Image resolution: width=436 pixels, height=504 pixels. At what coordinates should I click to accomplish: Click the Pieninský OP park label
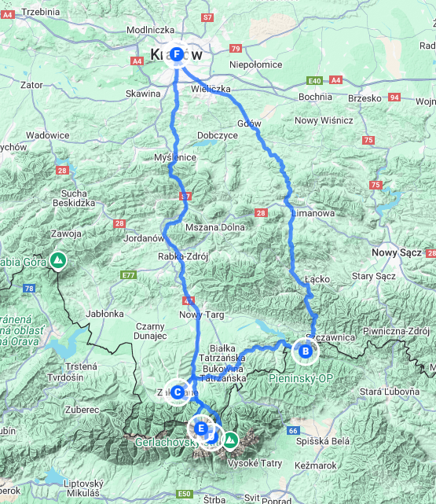(x=301, y=378)
